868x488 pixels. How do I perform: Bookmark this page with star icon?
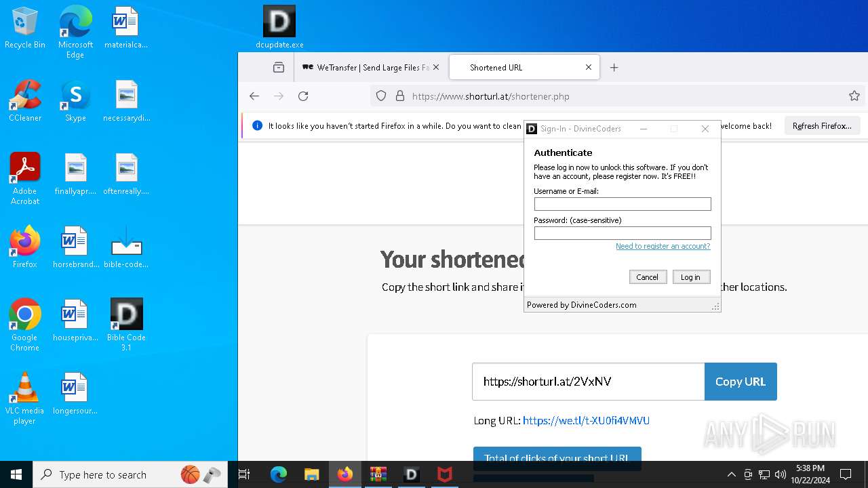click(854, 96)
